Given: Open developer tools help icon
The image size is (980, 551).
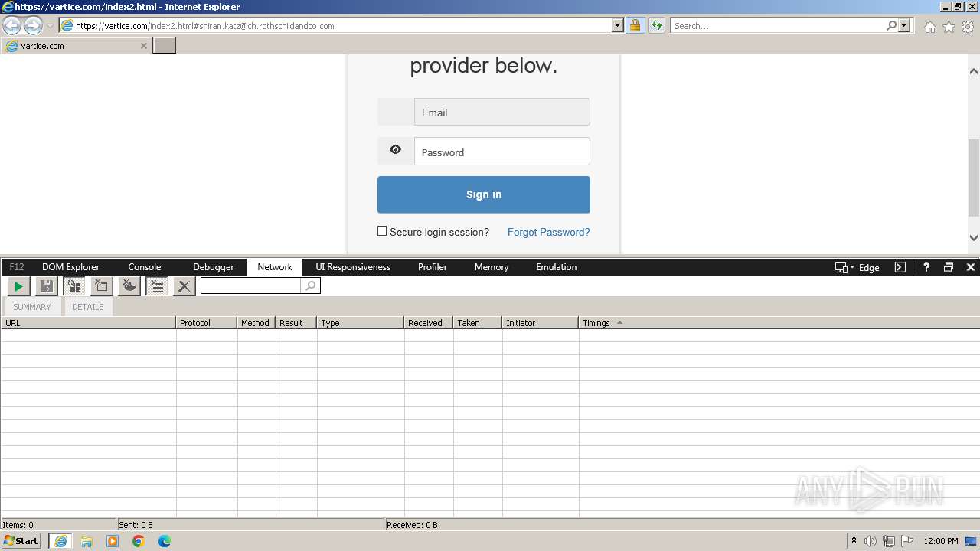Looking at the screenshot, I should coord(926,267).
